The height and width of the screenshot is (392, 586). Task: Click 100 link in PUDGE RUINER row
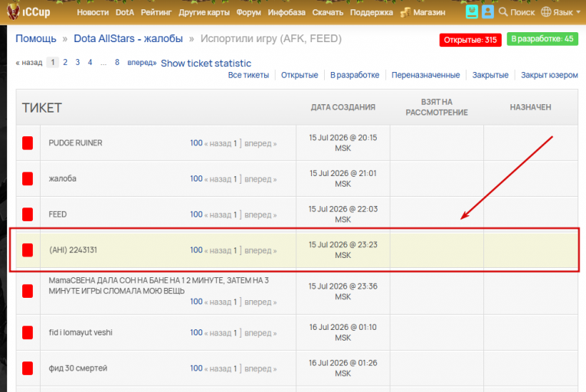[196, 142]
